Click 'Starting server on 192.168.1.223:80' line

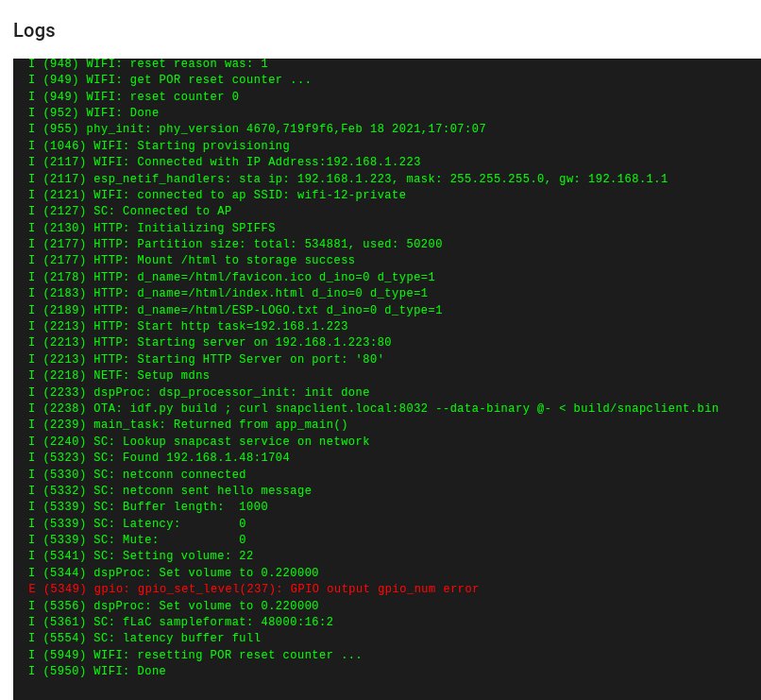pyautogui.click(x=210, y=342)
